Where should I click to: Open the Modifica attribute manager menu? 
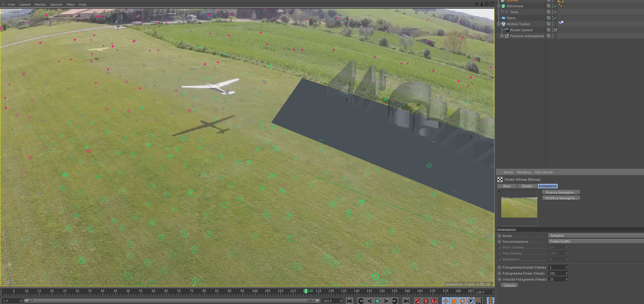(524, 172)
